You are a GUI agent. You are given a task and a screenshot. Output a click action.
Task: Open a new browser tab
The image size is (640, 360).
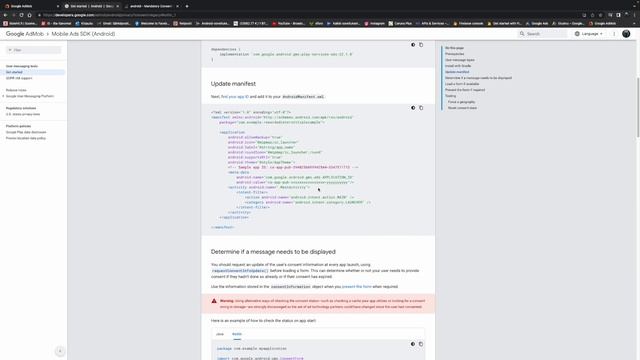(187, 6)
